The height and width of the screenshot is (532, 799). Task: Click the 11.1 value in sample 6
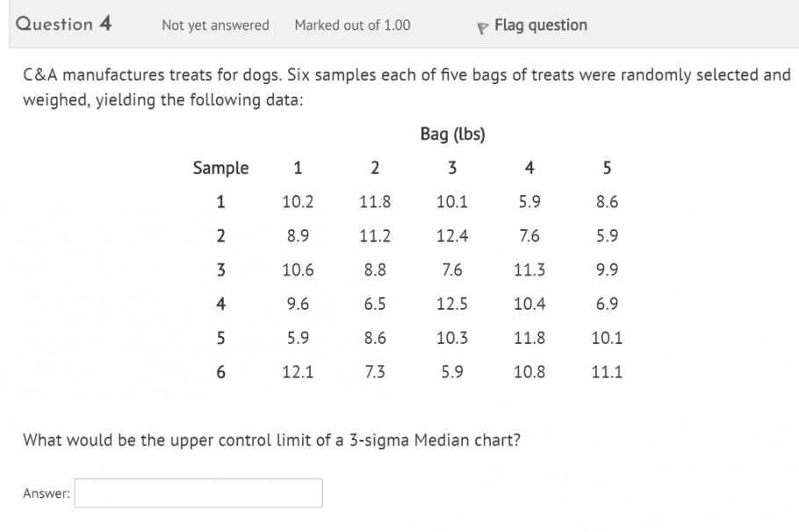[x=607, y=371]
